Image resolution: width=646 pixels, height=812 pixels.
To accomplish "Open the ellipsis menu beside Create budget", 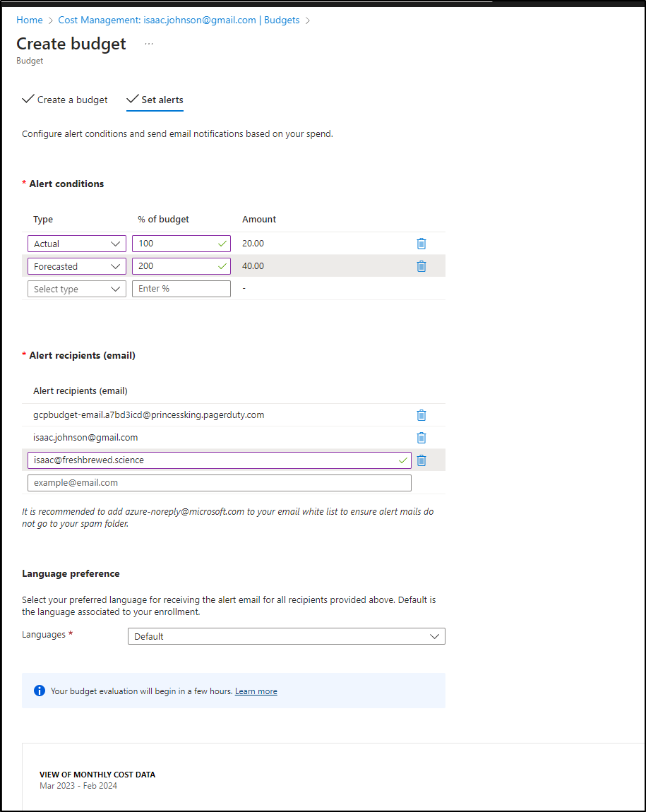I will point(149,44).
